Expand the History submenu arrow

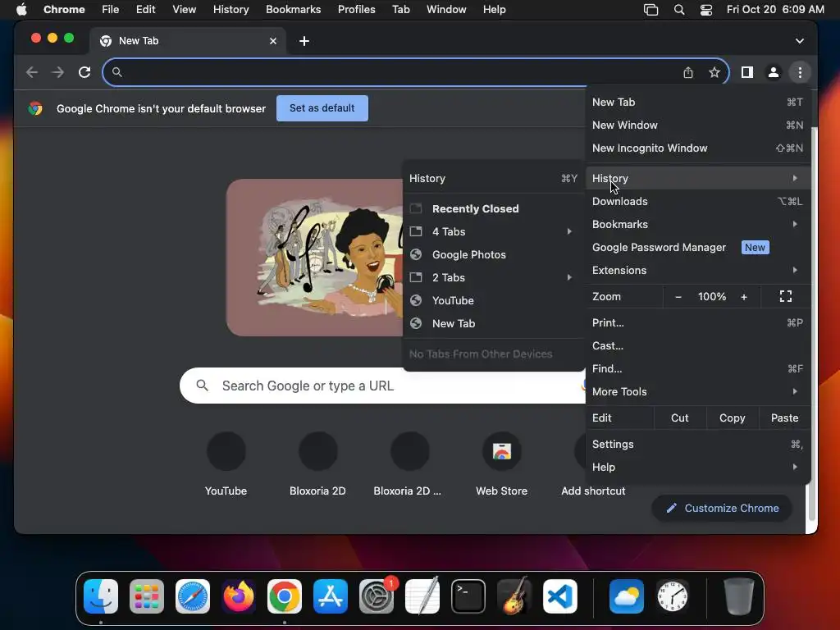coord(795,178)
